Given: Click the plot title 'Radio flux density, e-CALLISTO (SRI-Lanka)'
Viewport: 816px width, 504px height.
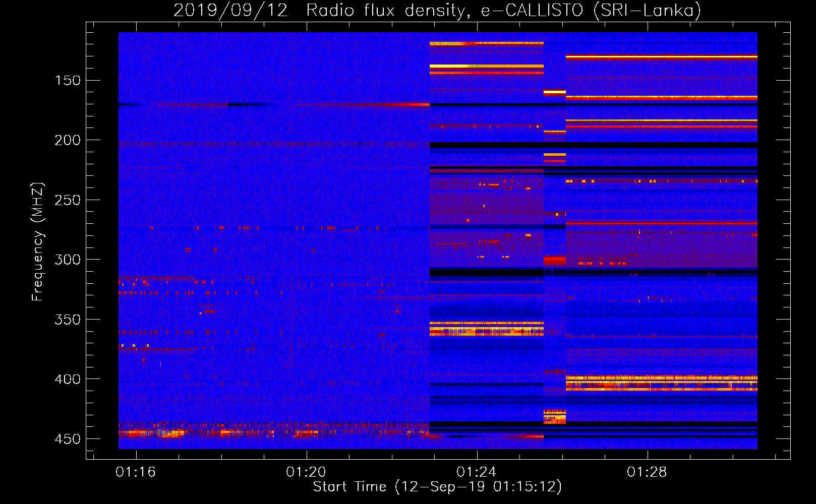Looking at the screenshot, I should coord(503,10).
